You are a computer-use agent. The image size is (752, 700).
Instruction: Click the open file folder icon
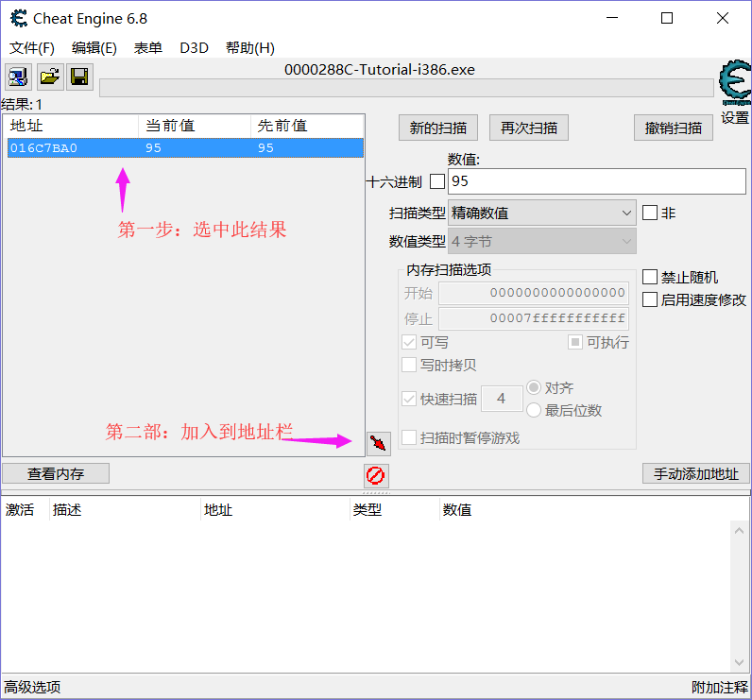(x=49, y=77)
